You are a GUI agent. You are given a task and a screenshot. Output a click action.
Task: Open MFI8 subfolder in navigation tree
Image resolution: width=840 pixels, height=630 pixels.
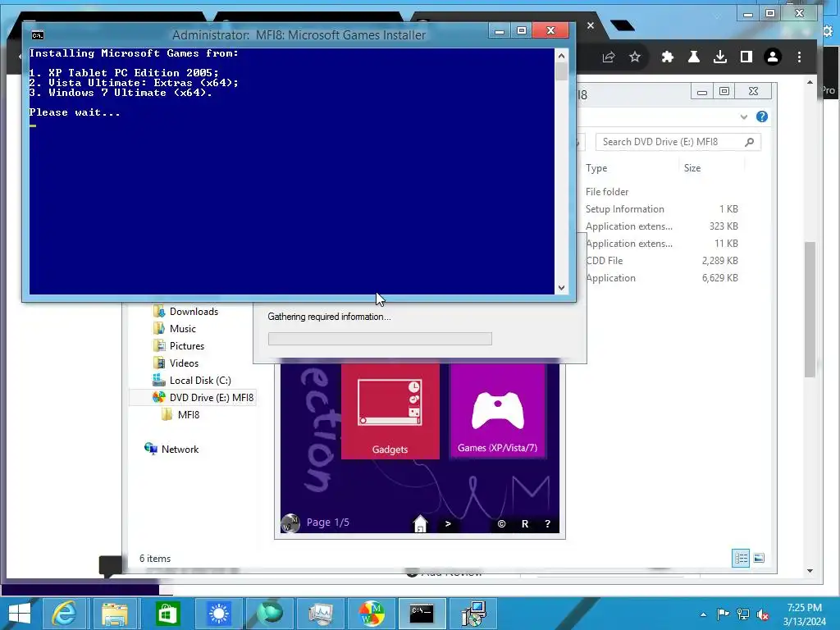point(188,414)
